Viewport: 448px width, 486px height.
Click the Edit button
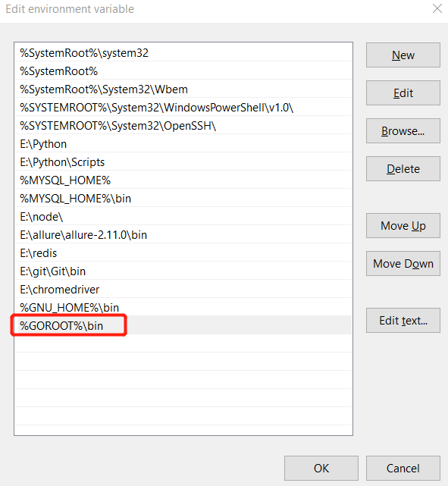403,93
